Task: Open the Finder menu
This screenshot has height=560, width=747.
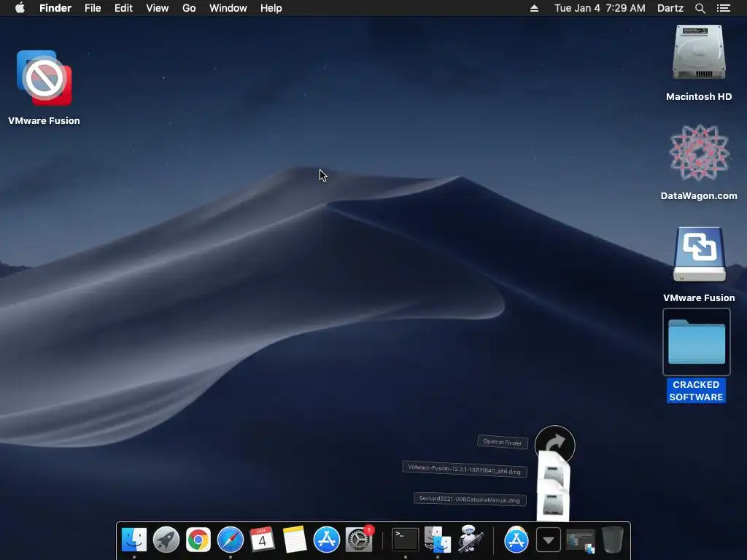Action: click(x=55, y=8)
